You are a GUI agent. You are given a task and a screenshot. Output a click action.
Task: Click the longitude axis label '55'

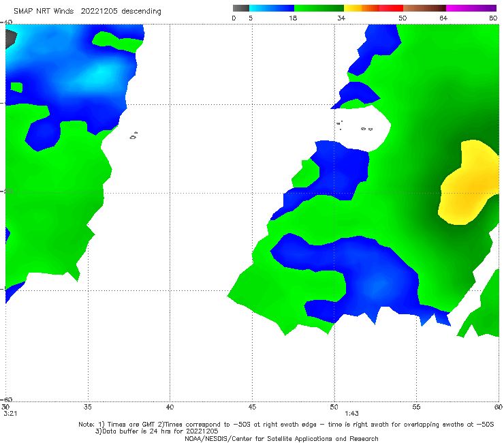(x=416, y=407)
